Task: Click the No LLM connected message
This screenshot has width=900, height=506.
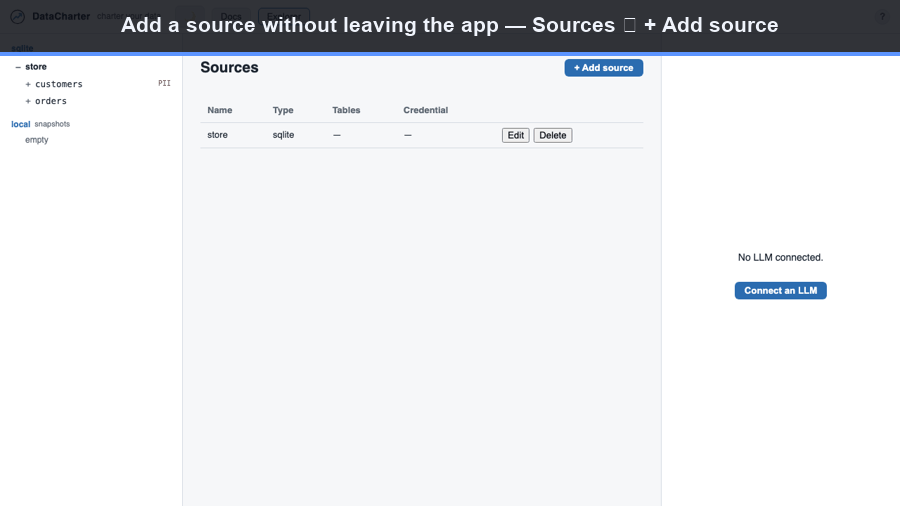Action: [781, 258]
